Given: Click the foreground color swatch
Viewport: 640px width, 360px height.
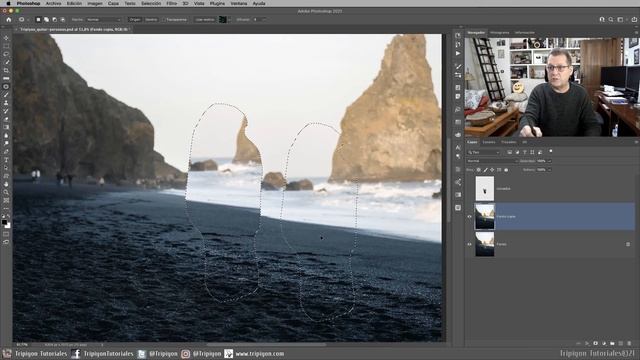Looking at the screenshot, I should 4,222.
